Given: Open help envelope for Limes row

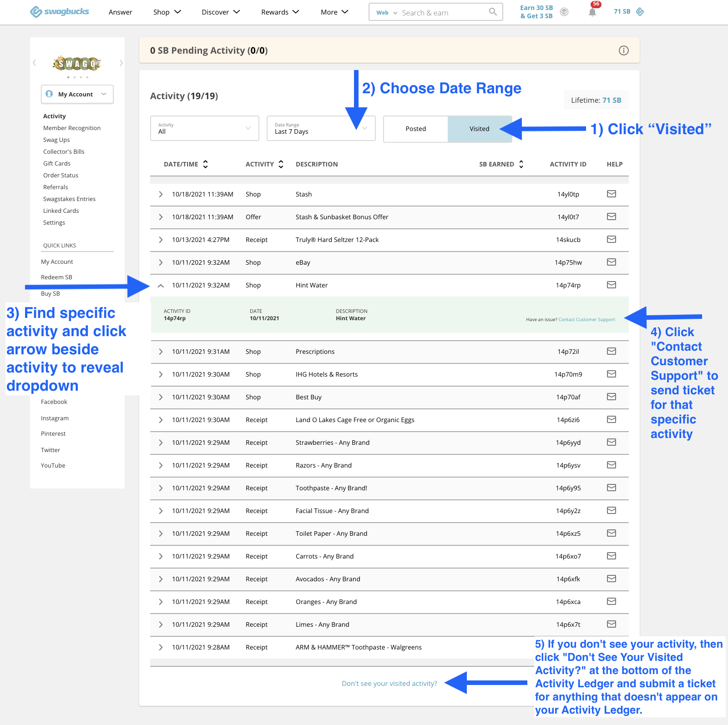Looking at the screenshot, I should pos(612,624).
